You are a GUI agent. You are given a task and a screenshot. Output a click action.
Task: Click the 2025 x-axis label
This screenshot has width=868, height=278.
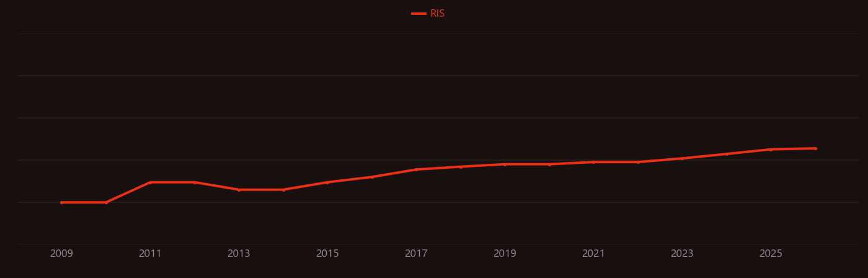pos(771,254)
